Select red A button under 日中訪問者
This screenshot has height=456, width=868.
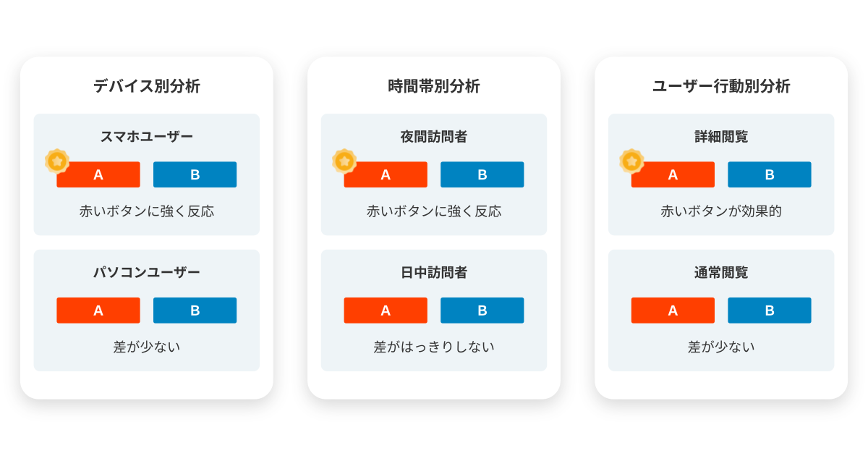[386, 311]
